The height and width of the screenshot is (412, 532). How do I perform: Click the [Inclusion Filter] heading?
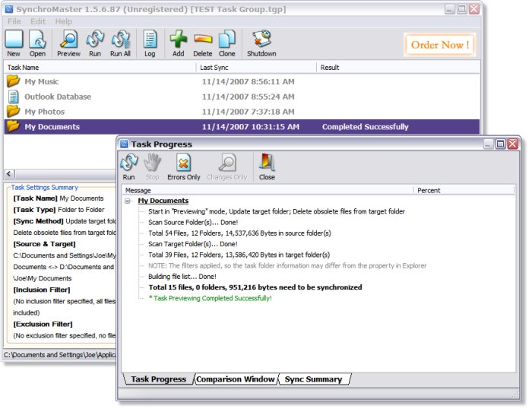[x=42, y=290]
